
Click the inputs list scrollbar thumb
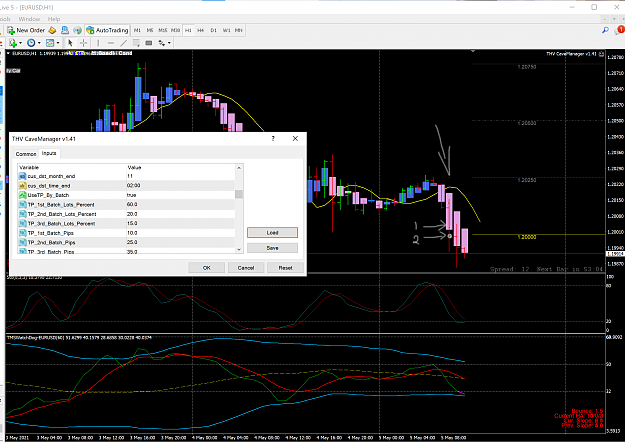239,194
